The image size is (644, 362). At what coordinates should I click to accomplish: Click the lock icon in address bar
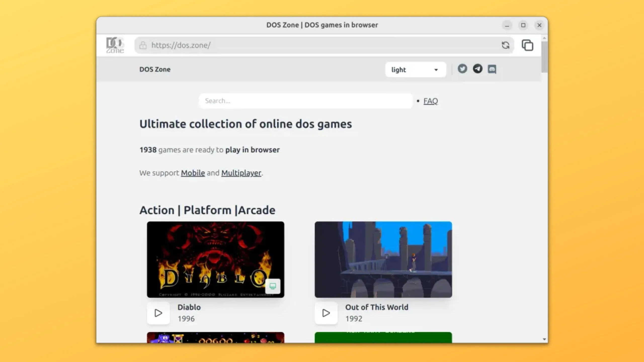(x=143, y=45)
